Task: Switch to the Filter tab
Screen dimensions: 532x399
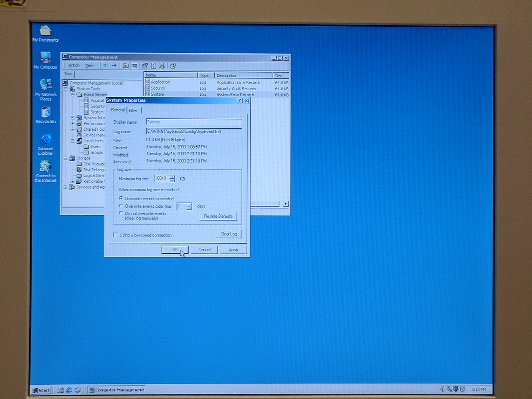Action: pos(133,110)
